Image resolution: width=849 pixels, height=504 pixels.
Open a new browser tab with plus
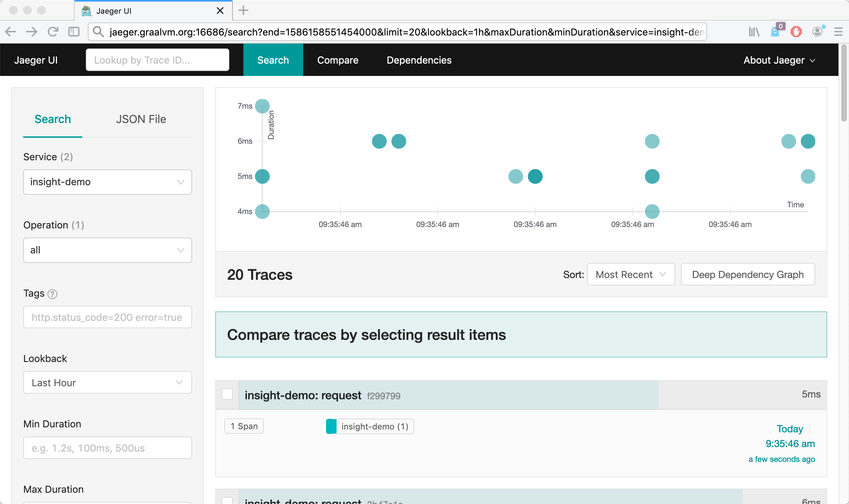pyautogui.click(x=243, y=11)
